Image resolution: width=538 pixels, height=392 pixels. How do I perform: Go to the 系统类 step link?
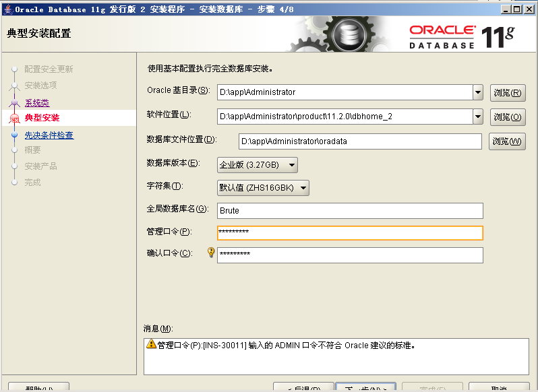click(x=37, y=103)
